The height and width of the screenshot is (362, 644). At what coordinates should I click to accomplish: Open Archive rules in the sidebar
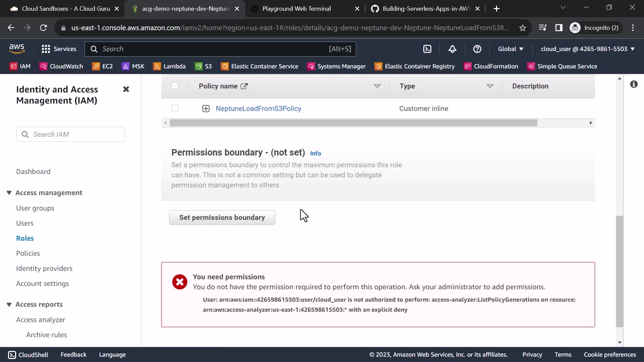(46, 335)
